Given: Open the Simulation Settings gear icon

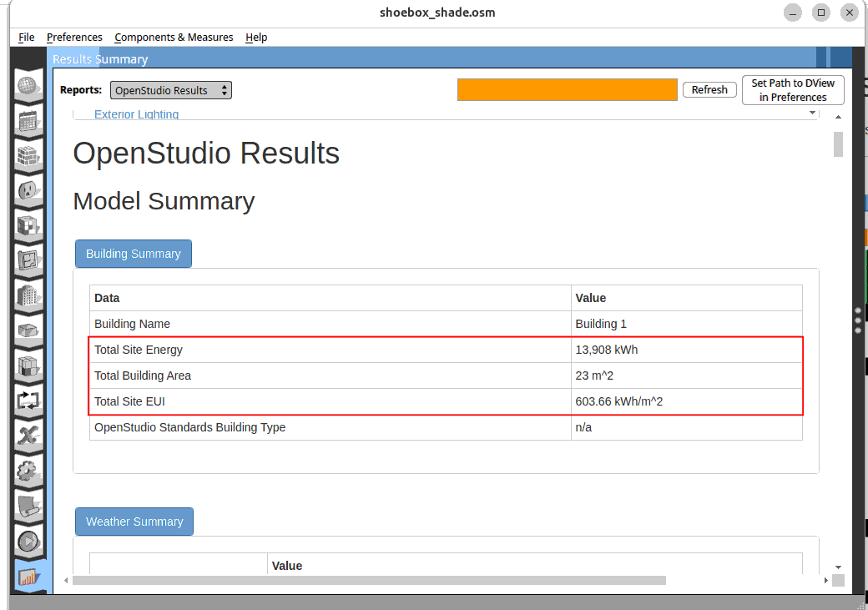Looking at the screenshot, I should (29, 471).
